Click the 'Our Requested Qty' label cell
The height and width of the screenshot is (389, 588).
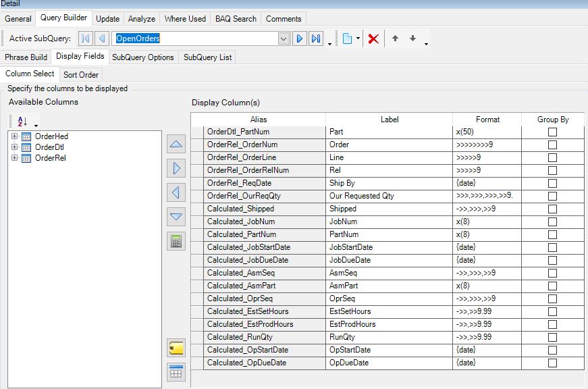coord(390,196)
